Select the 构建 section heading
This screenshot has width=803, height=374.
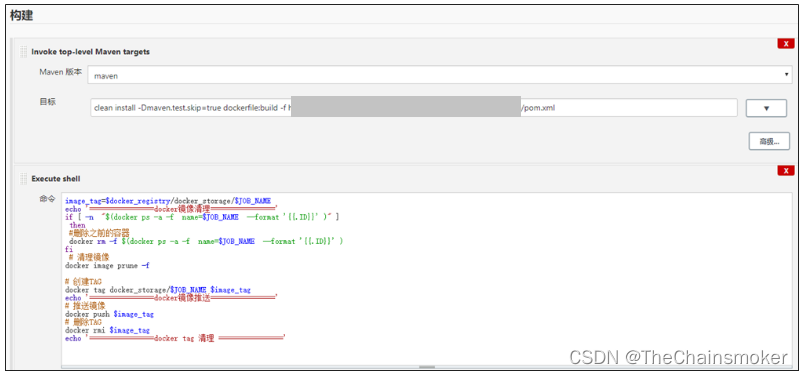(22, 15)
